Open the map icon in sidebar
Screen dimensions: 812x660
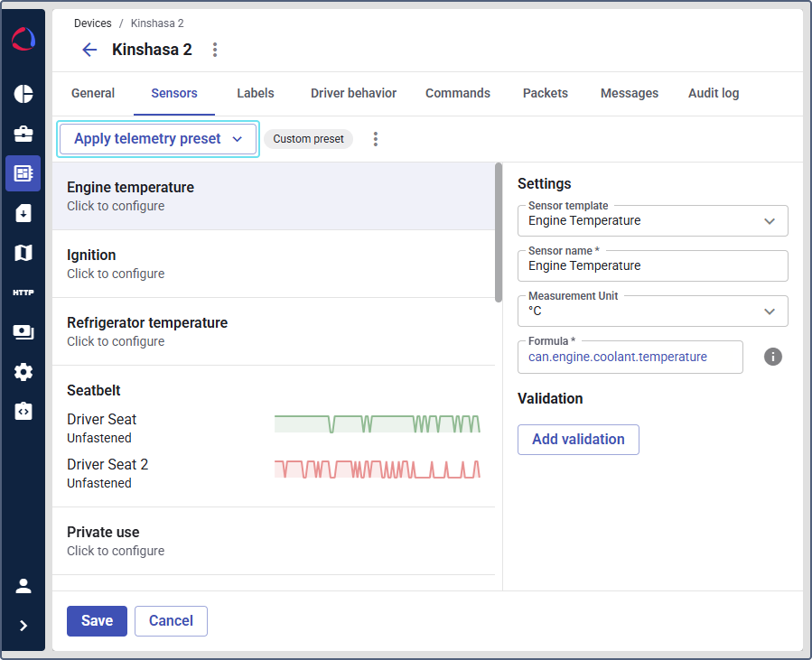[x=23, y=253]
